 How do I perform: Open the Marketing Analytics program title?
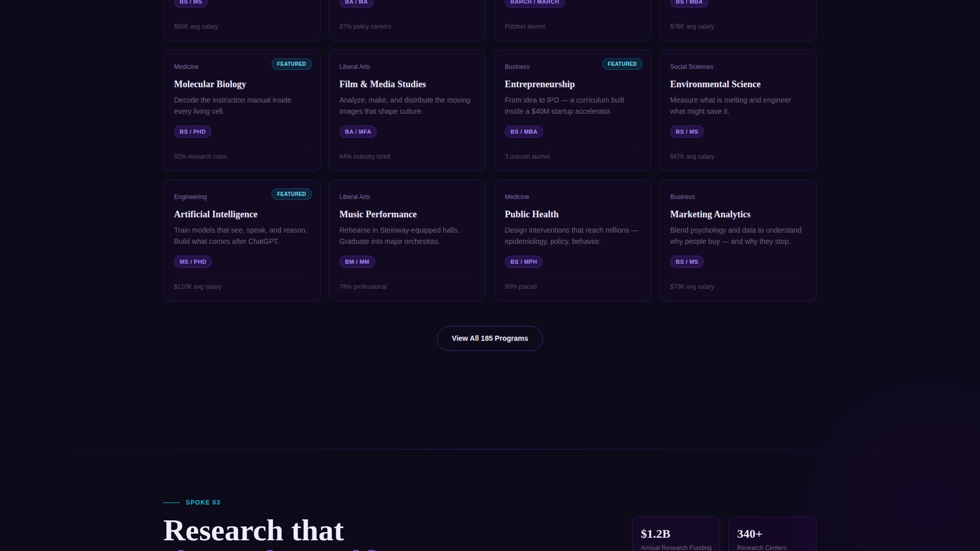pyautogui.click(x=710, y=214)
